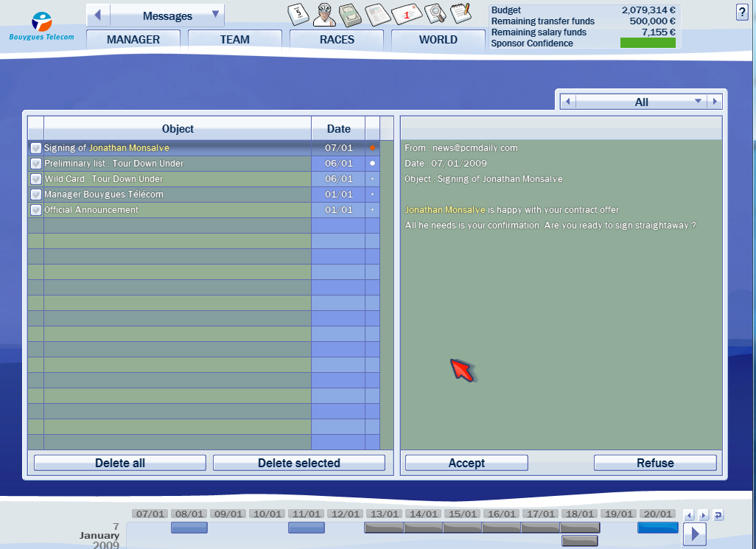The width and height of the screenshot is (756, 549).
Task: Accept Jonathan Monsalve's contract signing
Action: pyautogui.click(x=466, y=463)
